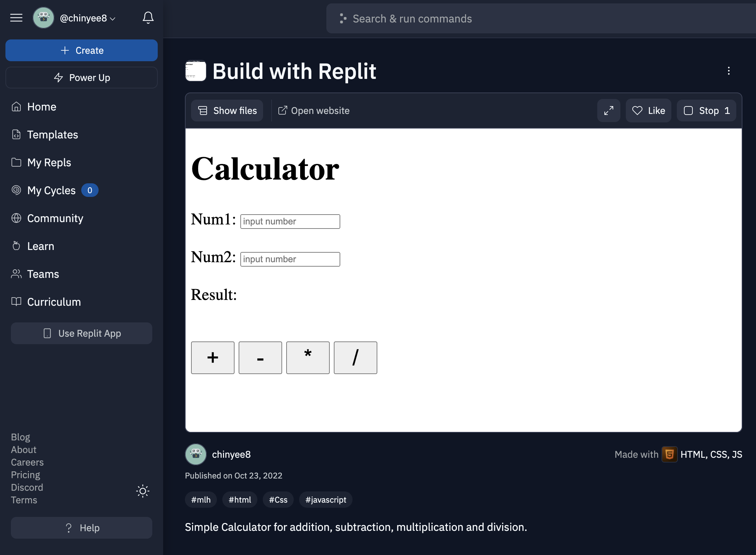The height and width of the screenshot is (555, 756).
Task: Click Power Up button
Action: coord(82,78)
